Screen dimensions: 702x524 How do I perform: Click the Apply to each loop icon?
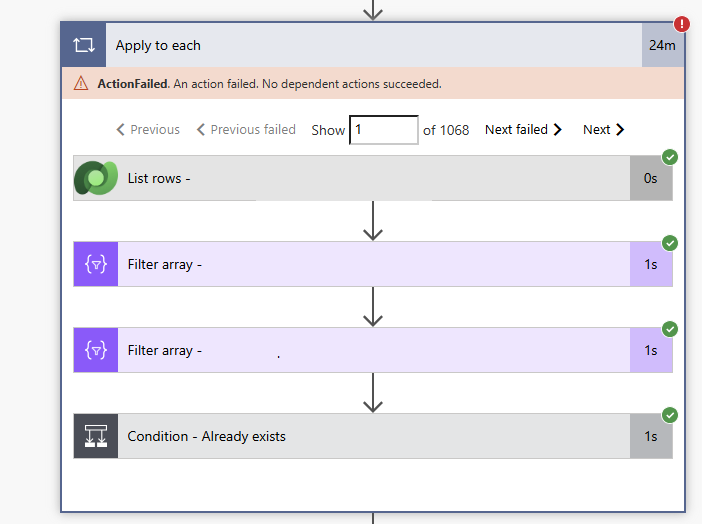[84, 45]
